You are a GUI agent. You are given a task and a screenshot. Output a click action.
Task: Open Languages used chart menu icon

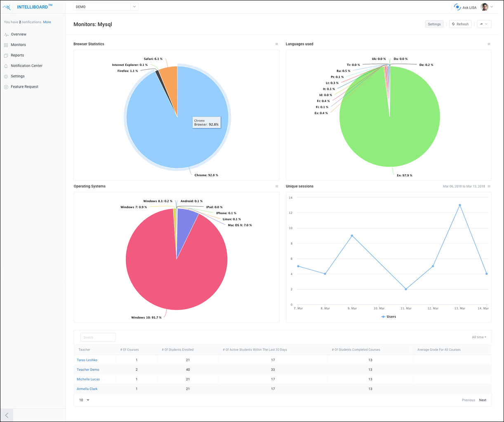(x=489, y=44)
